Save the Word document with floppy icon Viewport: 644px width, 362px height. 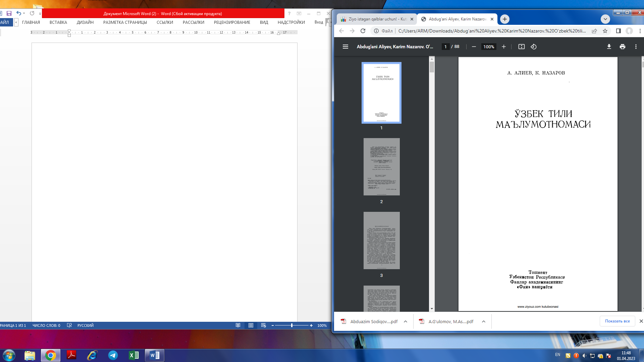9,13
